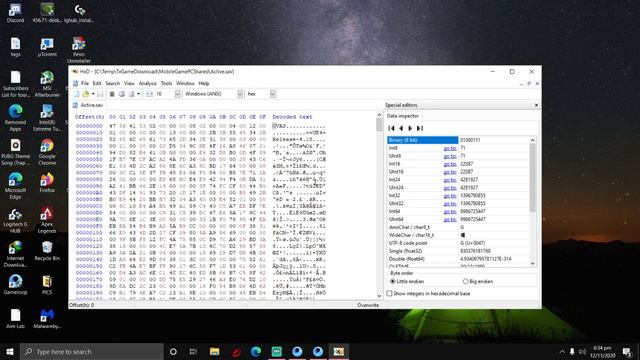Open Window menu in HxD
640x360 pixels.
[x=185, y=83]
